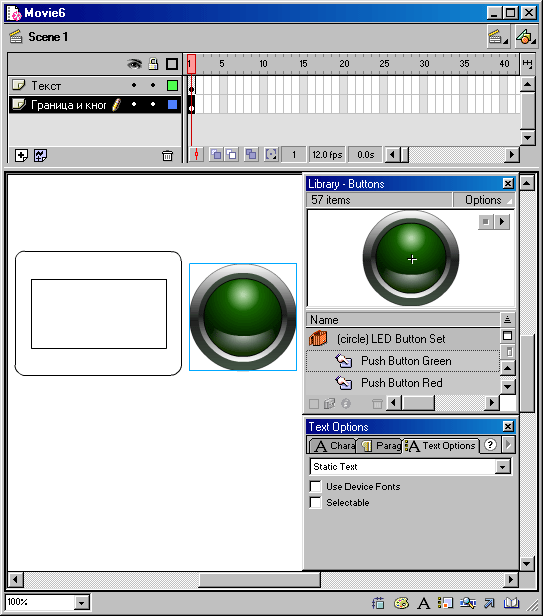Switch to the Character tab
The width and height of the screenshot is (543, 616).
tap(332, 446)
